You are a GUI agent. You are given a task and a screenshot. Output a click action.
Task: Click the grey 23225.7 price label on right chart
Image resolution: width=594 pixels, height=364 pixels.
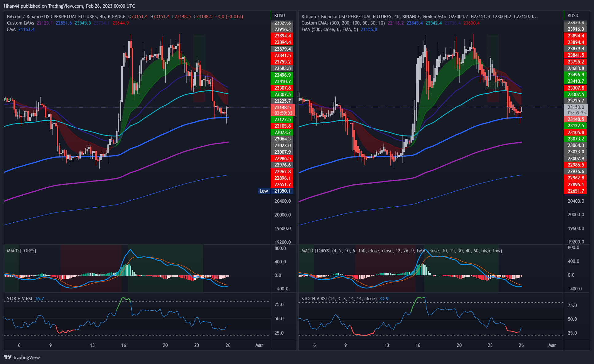(576, 101)
